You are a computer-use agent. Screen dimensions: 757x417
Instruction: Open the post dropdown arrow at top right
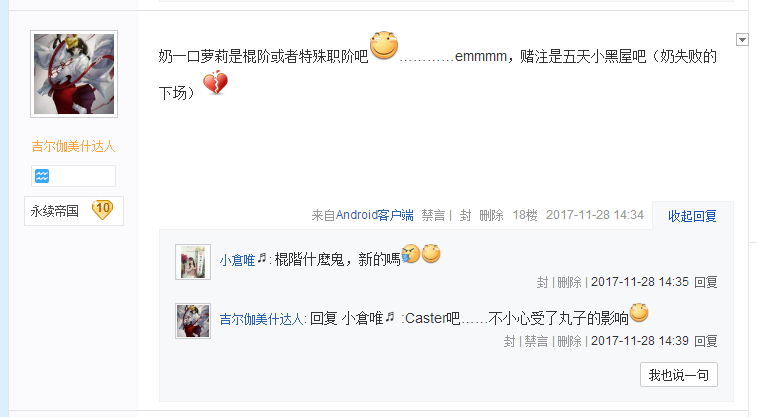click(742, 40)
